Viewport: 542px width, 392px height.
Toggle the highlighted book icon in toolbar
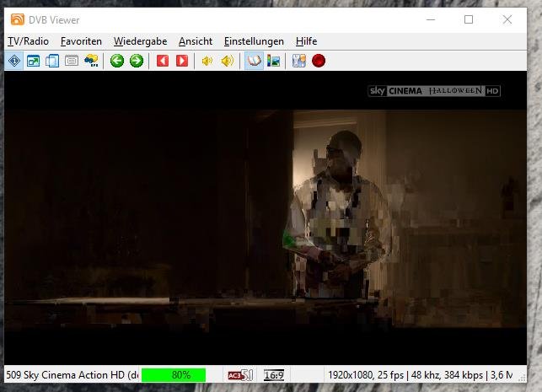253,61
